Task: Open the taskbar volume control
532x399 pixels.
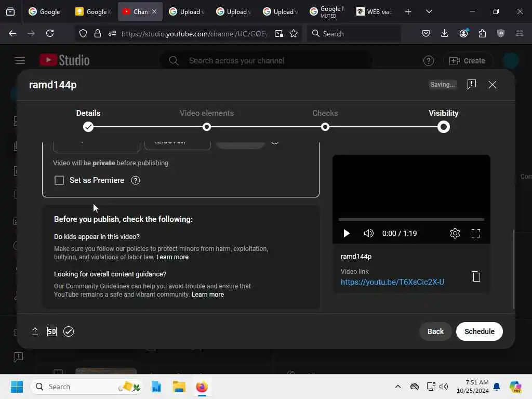Action: click(x=444, y=387)
